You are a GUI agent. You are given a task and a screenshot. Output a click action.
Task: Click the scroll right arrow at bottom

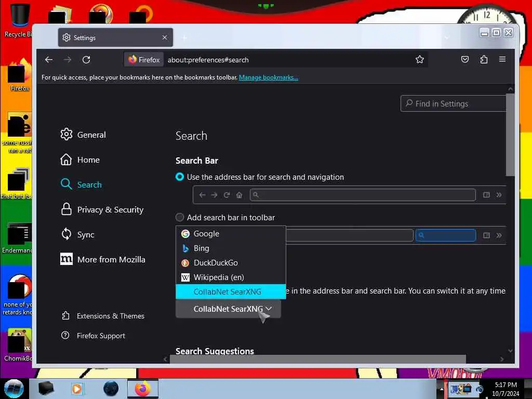[502, 359]
